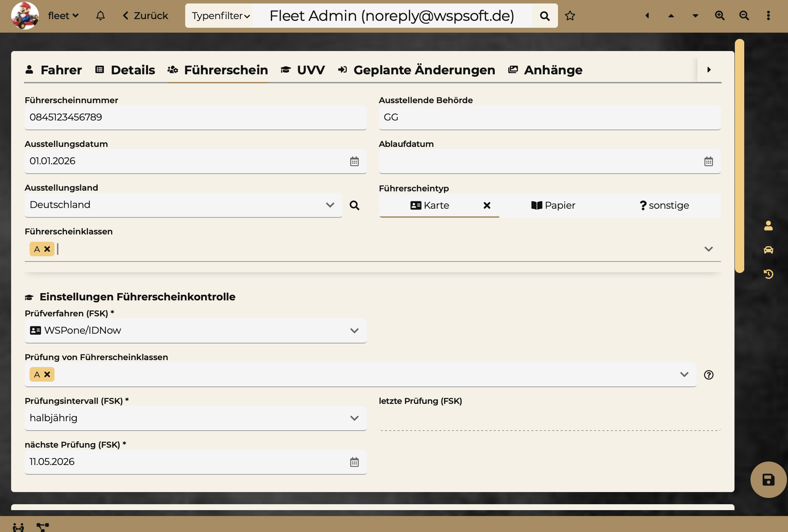The height and width of the screenshot is (532, 788).
Task: Open the Prüfungsintervall dropdown
Action: 196,418
